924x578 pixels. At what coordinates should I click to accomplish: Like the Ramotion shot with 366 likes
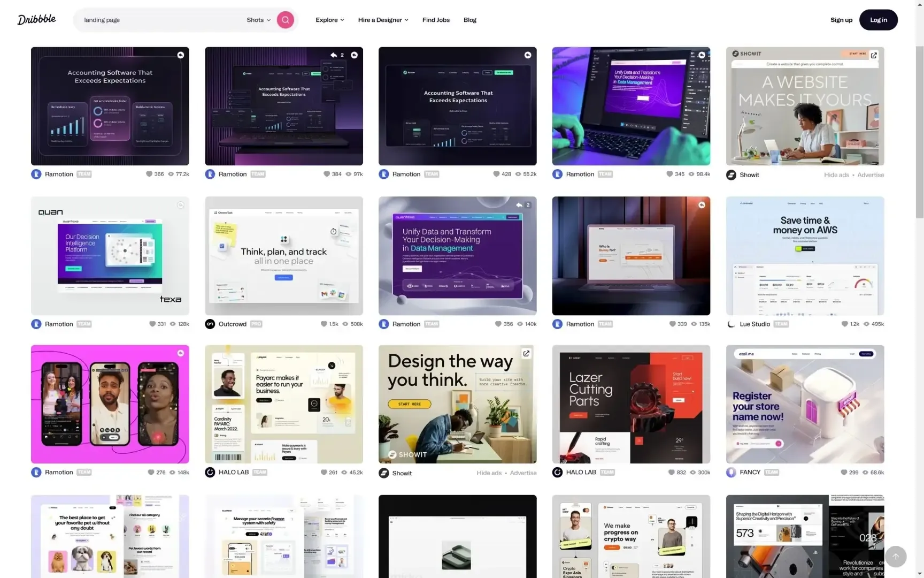149,174
